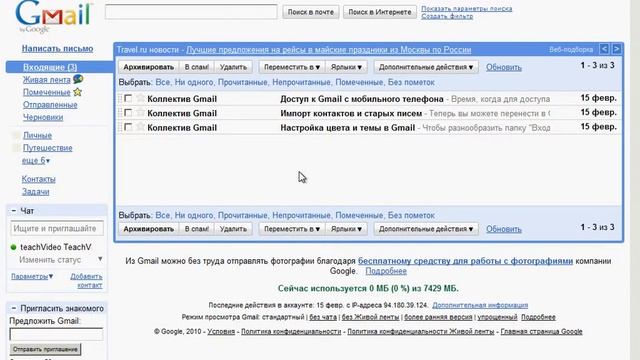Click bottom Архивировать button
This screenshot has height=360, width=640.
point(149,229)
